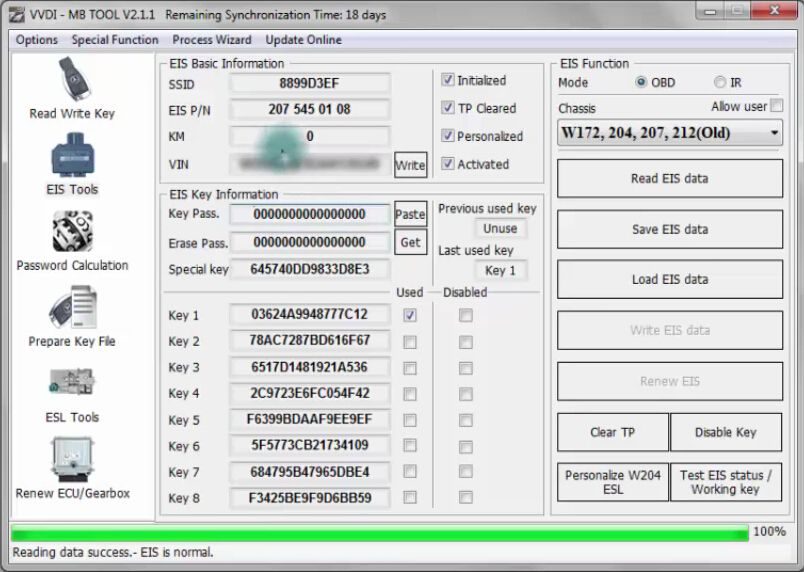Select the EIS Tools sidebar icon
Viewport: 804px width, 572px height.
(72, 156)
